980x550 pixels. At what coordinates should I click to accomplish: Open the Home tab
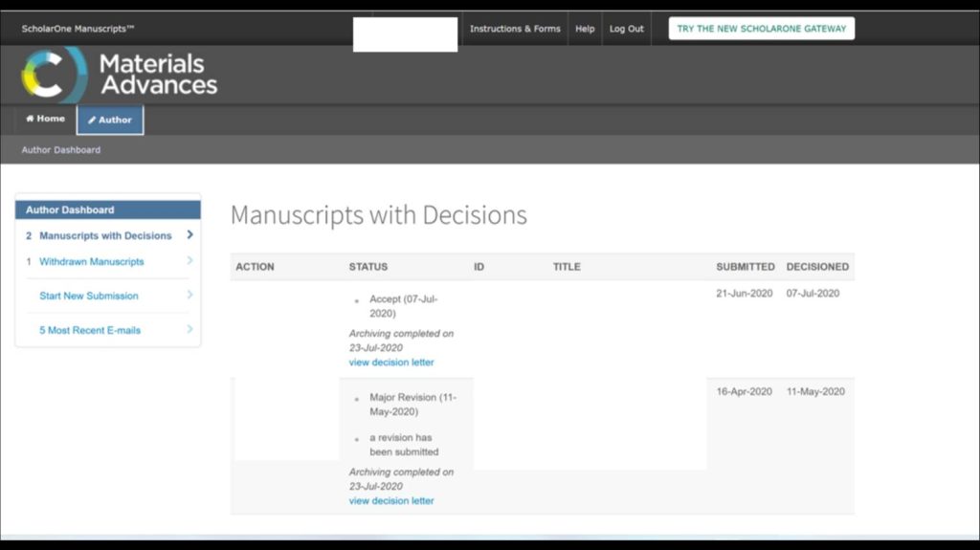click(45, 119)
